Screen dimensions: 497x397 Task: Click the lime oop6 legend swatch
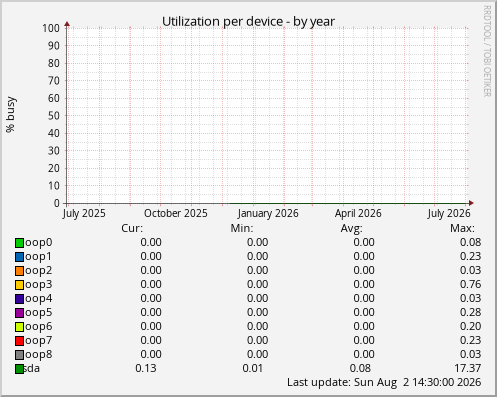click(x=19, y=327)
